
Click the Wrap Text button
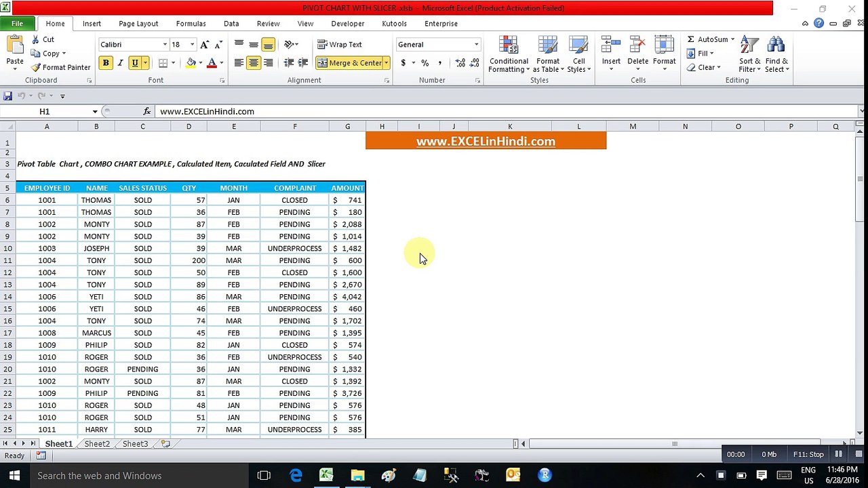[340, 45]
